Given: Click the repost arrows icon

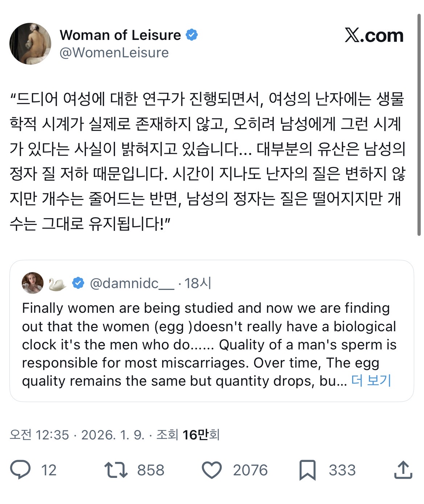Looking at the screenshot, I should (116, 470).
